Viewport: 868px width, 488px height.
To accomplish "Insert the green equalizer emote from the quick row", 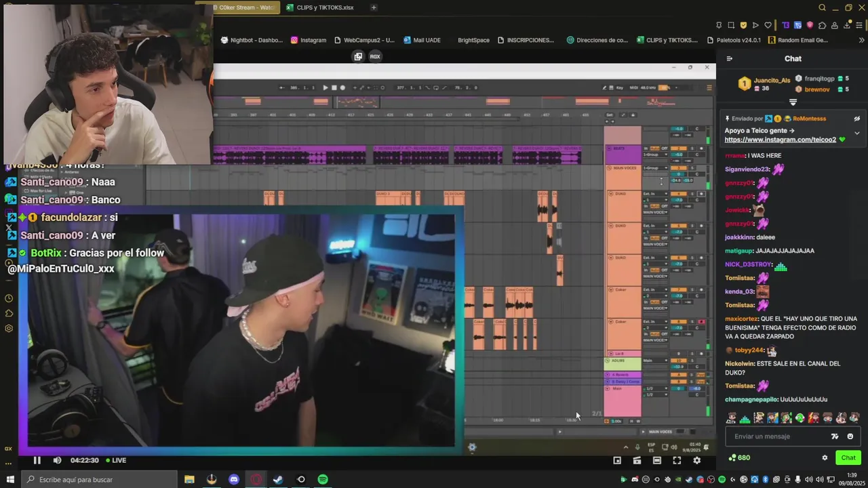I will (745, 418).
